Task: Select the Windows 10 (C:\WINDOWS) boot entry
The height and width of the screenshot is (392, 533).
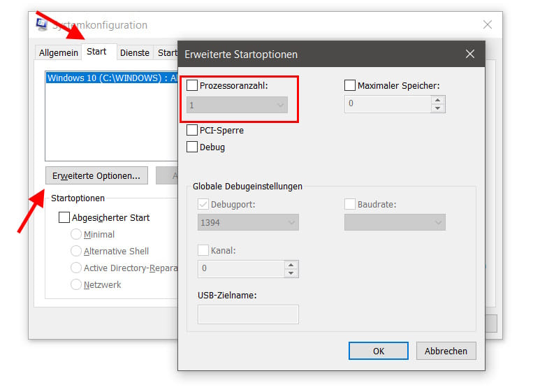Action: pyautogui.click(x=112, y=78)
